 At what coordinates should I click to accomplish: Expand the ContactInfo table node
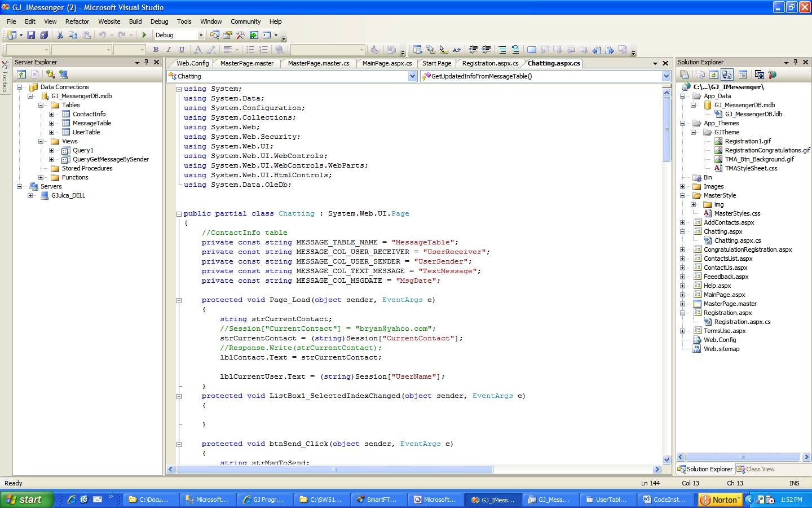click(x=52, y=114)
